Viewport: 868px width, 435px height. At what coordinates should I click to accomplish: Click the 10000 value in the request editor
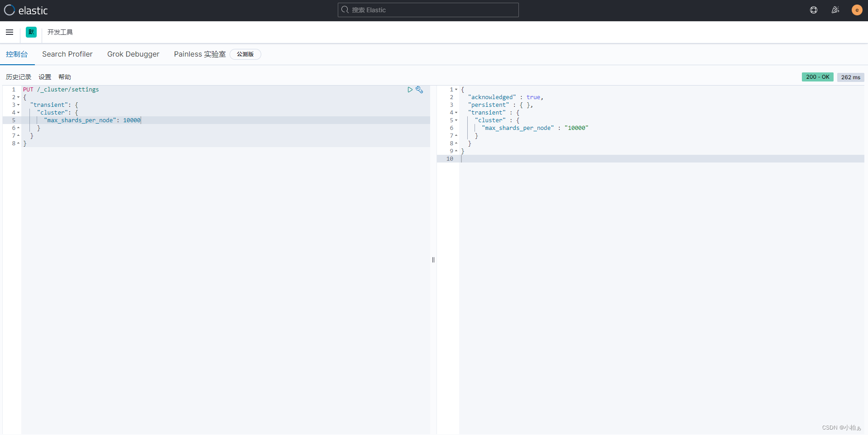(x=132, y=120)
